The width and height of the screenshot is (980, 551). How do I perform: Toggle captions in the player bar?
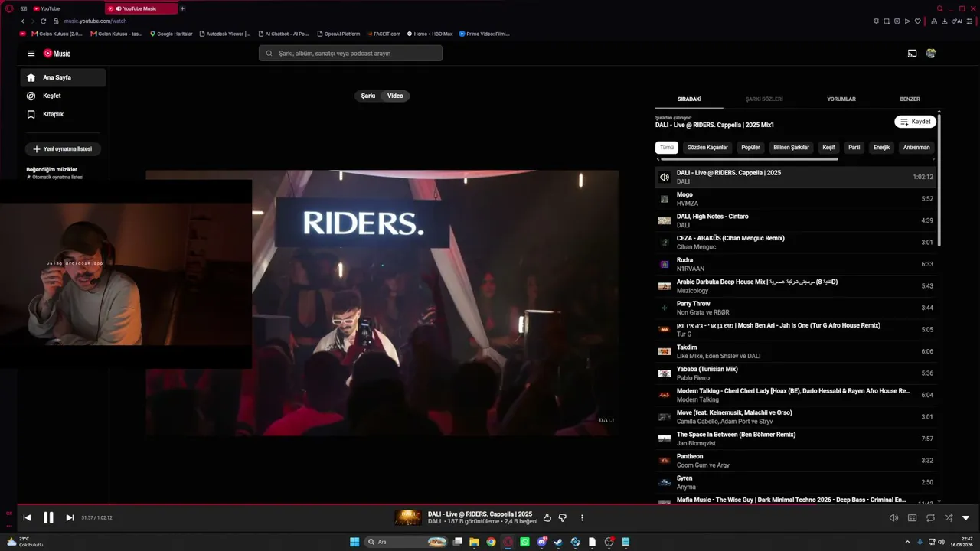[912, 518]
